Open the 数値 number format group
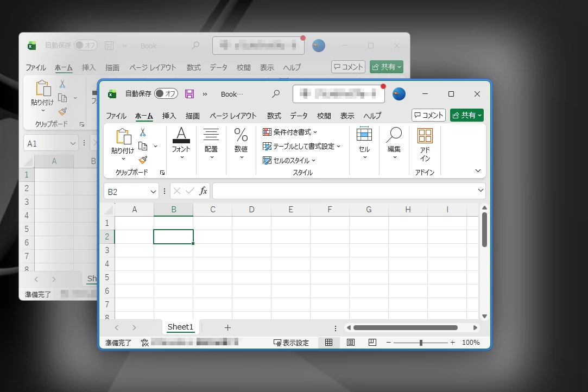 click(x=241, y=143)
